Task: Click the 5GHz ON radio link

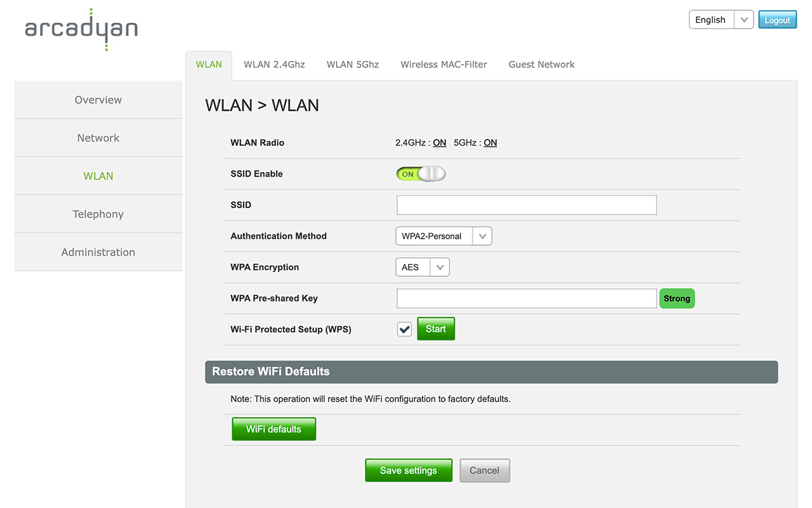Action: pos(490,143)
